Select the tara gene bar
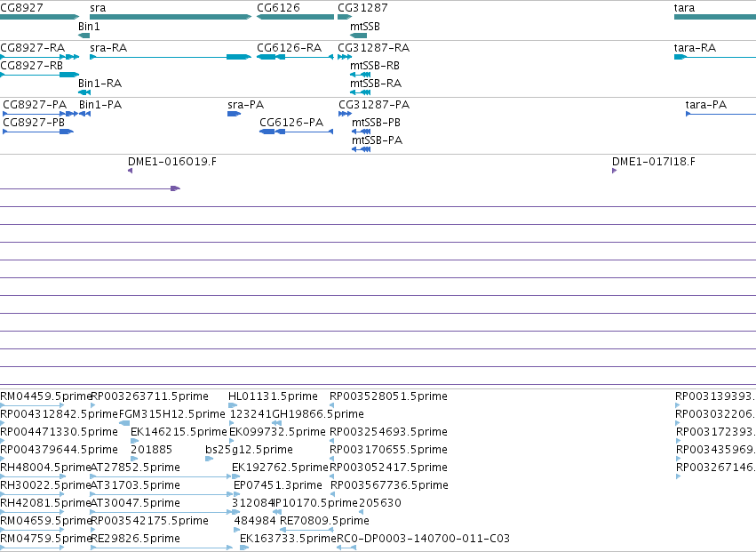The width and height of the screenshot is (756, 552). pyautogui.click(x=715, y=17)
